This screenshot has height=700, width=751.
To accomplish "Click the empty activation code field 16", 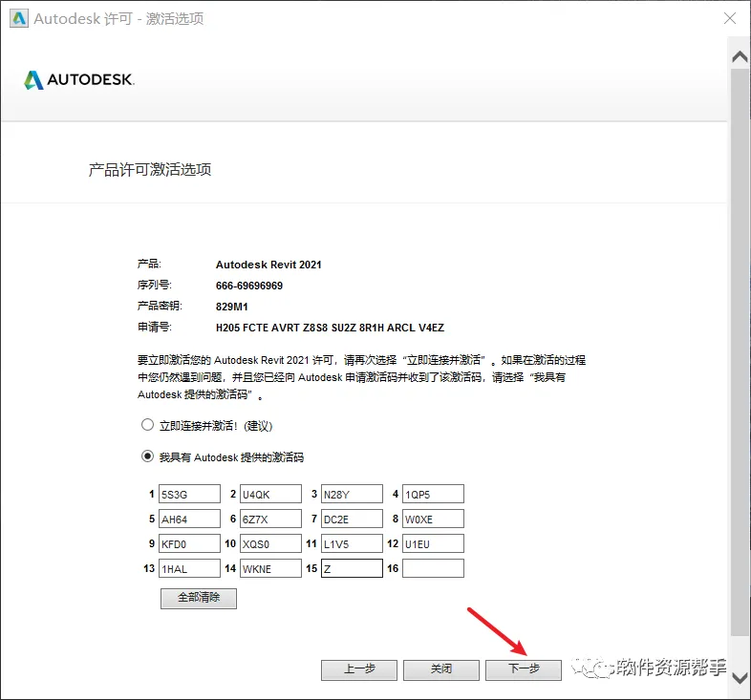I will pyautogui.click(x=433, y=569).
